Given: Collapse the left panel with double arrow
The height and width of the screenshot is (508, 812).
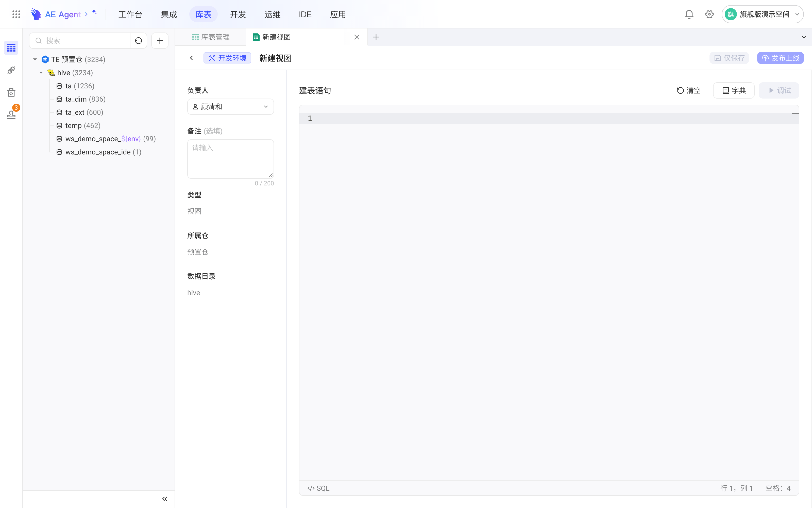Looking at the screenshot, I should click(164, 499).
